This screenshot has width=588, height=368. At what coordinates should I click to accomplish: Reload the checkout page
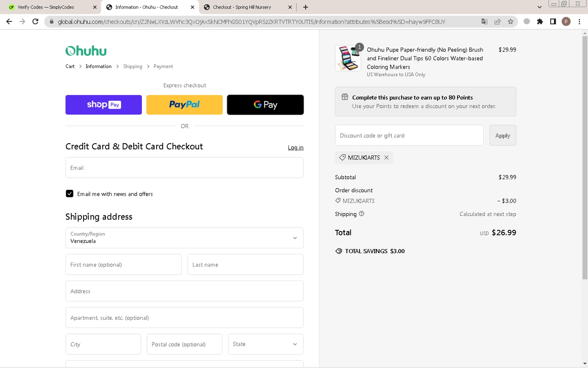pyautogui.click(x=35, y=22)
